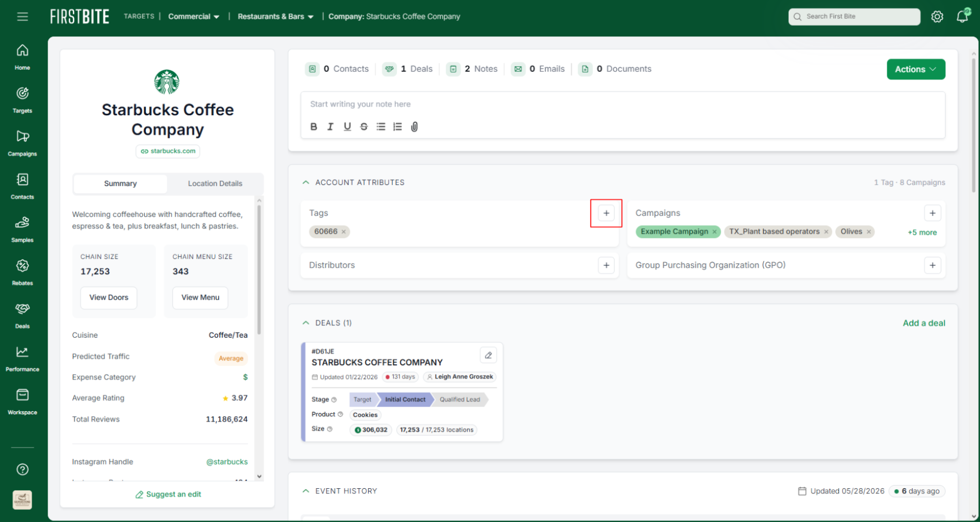Apply italic formatting to note

[331, 126]
